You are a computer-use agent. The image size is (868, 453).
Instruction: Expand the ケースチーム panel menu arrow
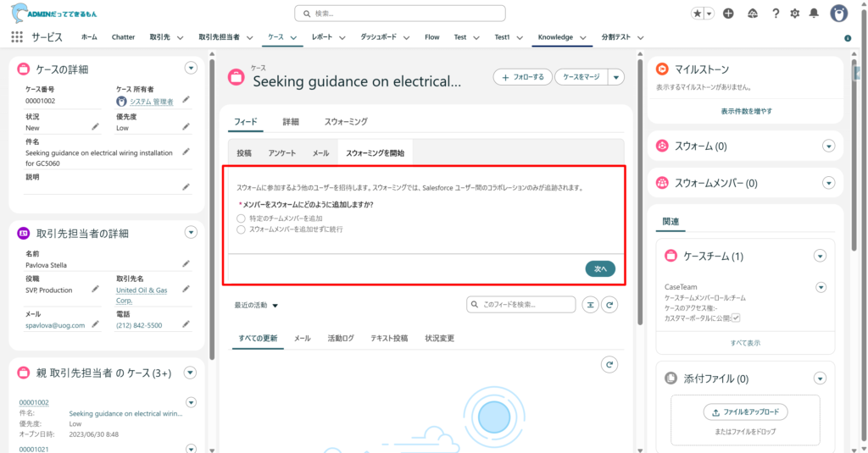(820, 256)
